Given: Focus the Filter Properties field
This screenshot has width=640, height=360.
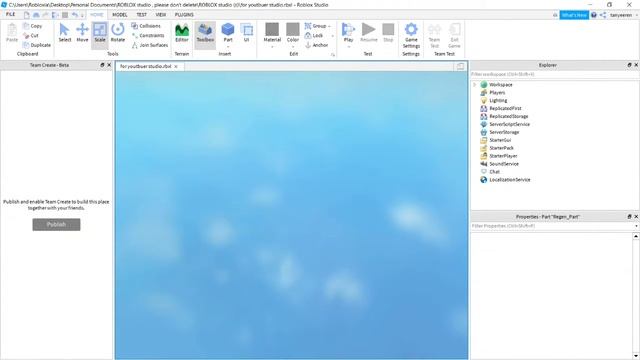Looking at the screenshot, I should tap(551, 226).
